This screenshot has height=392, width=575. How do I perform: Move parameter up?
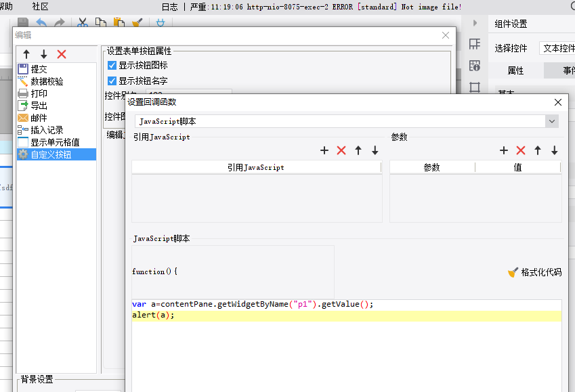tap(538, 150)
